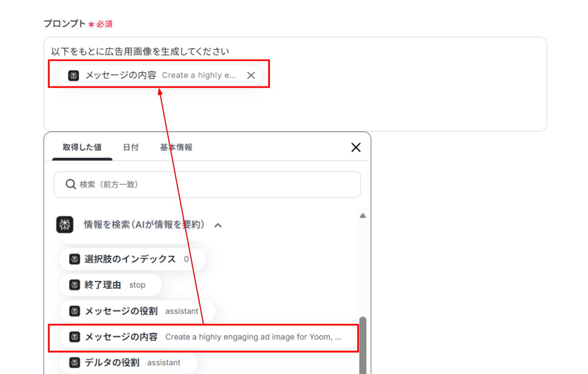The width and height of the screenshot is (588, 374).
Task: Focus the 検索(前方一致) search field
Action: point(207,184)
